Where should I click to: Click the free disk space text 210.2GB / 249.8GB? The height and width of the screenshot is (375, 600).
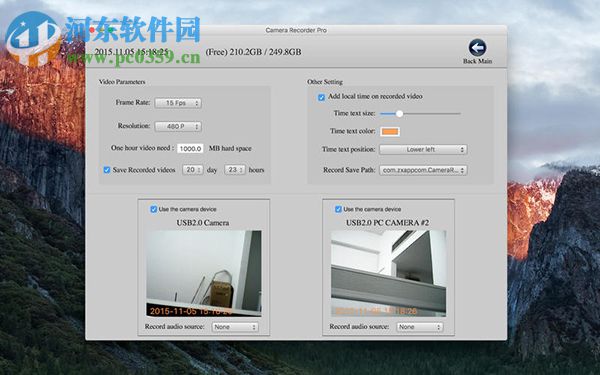253,52
